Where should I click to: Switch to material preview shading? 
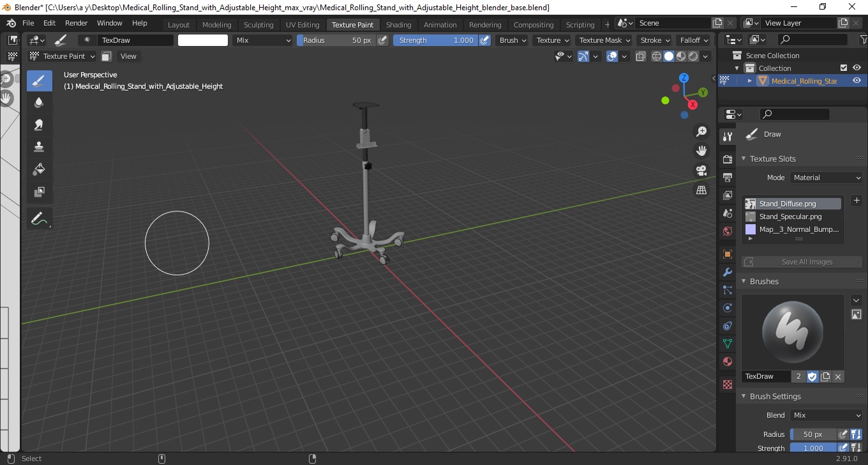[x=681, y=56]
